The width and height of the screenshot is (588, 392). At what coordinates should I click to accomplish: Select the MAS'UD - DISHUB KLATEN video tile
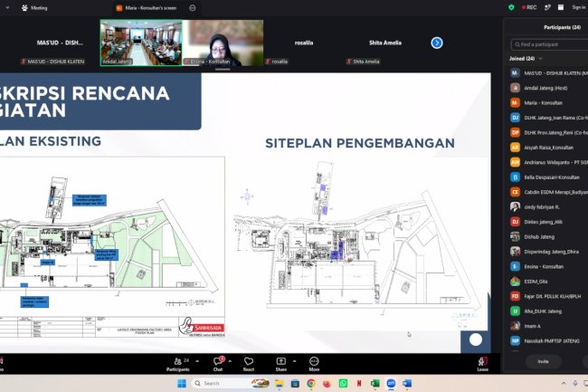pos(60,43)
